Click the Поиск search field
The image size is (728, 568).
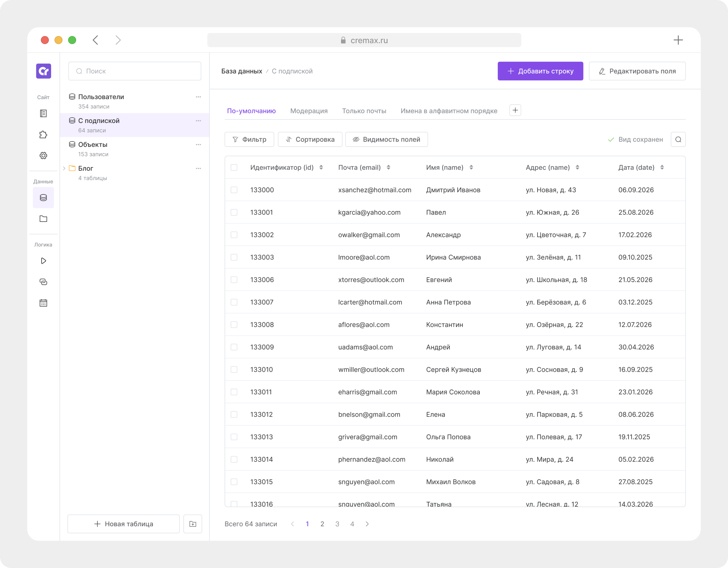(135, 71)
